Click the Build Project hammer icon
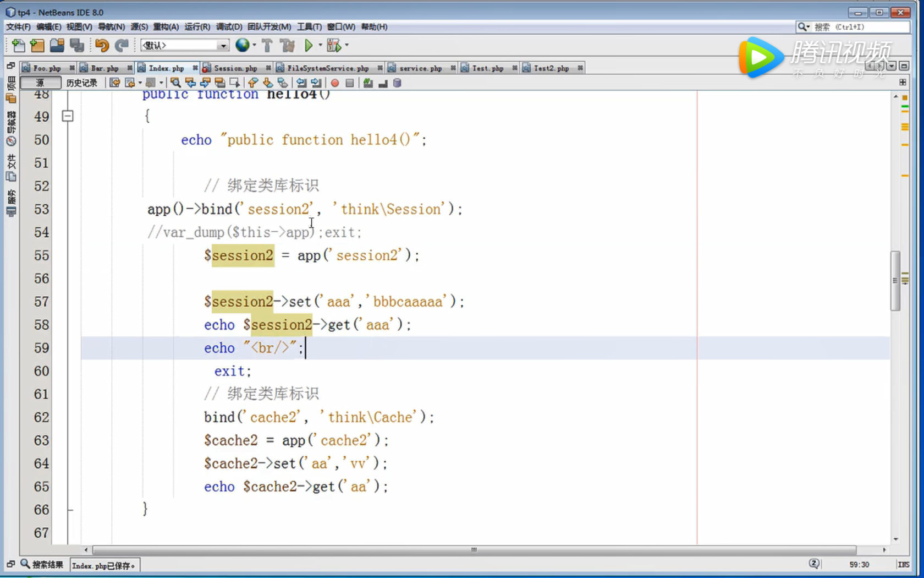Screen dimensions: 924x578 point(267,46)
